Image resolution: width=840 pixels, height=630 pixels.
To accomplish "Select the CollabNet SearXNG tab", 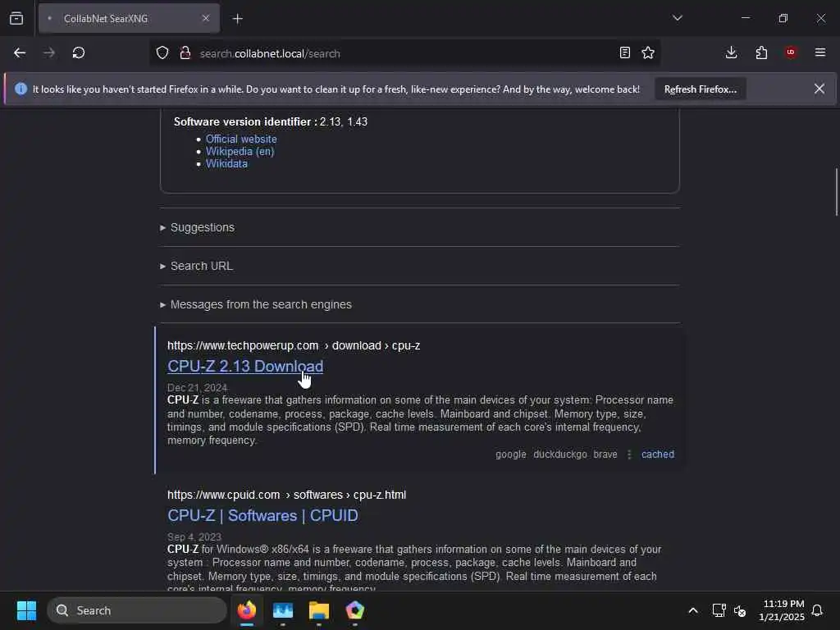I will tap(129, 18).
